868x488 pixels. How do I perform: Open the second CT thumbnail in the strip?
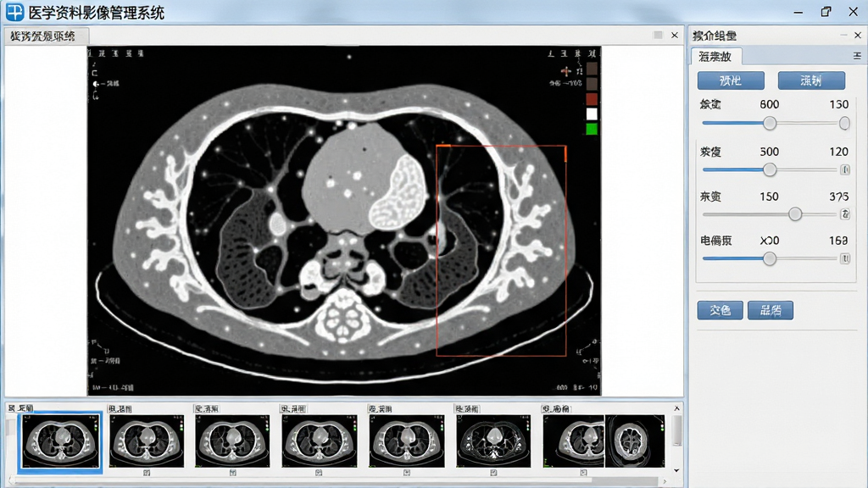147,441
